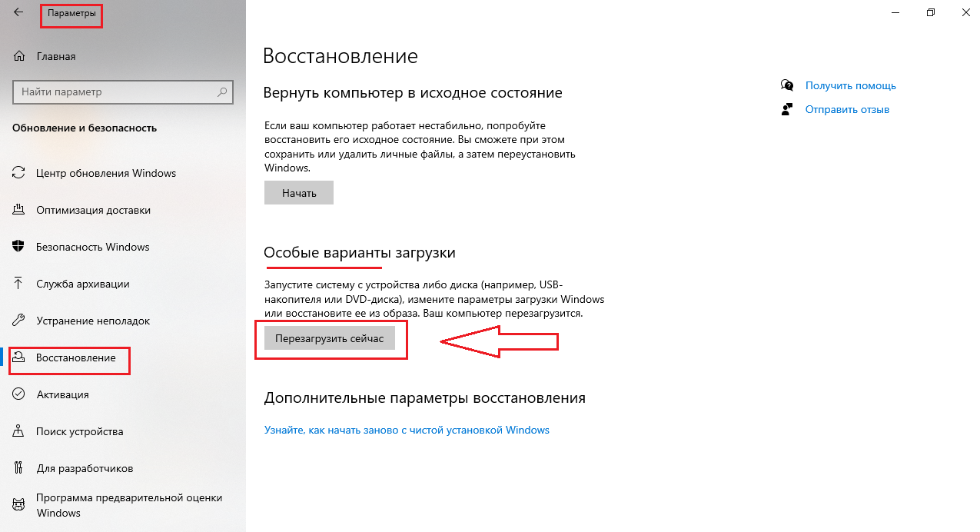Image resolution: width=980 pixels, height=532 pixels.
Task: Click Дополнительные параметры восстановления heading
Action: click(x=425, y=397)
